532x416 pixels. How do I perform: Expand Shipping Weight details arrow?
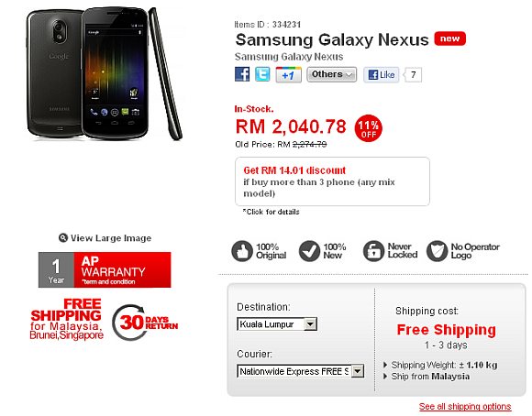tap(385, 365)
